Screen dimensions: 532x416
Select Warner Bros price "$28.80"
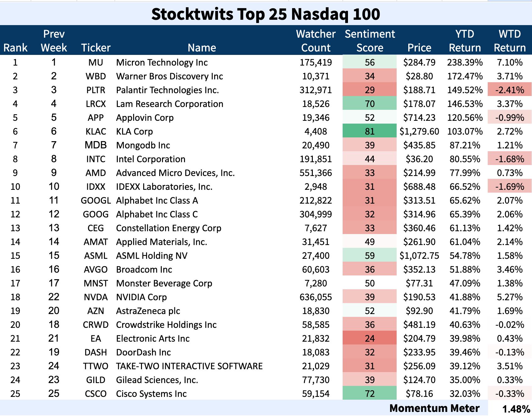point(419,76)
